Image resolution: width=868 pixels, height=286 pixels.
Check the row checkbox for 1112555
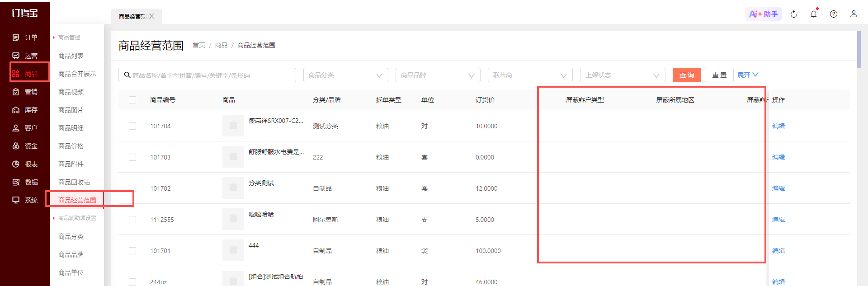coord(132,220)
